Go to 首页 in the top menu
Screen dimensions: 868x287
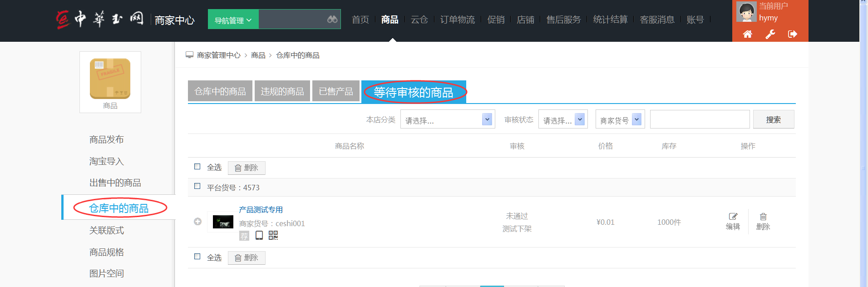(x=360, y=20)
